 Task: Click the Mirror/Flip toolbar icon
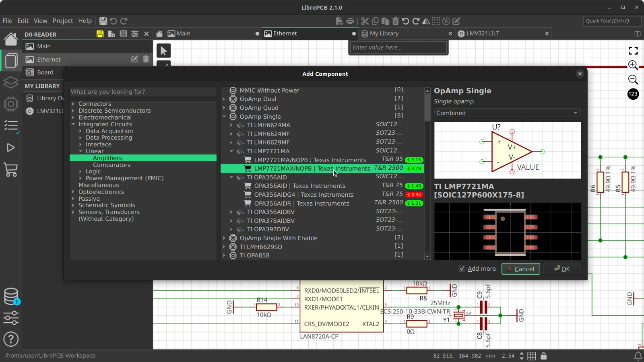coord(426,21)
